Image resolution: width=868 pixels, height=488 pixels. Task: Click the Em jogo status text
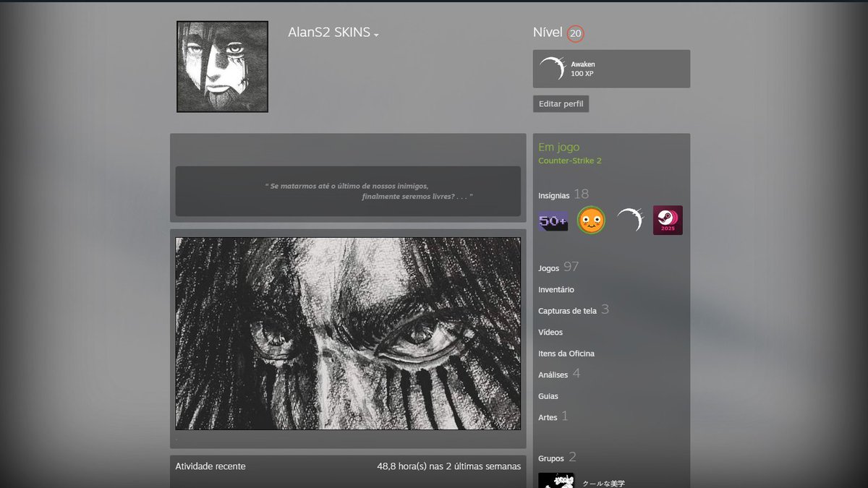tap(559, 147)
